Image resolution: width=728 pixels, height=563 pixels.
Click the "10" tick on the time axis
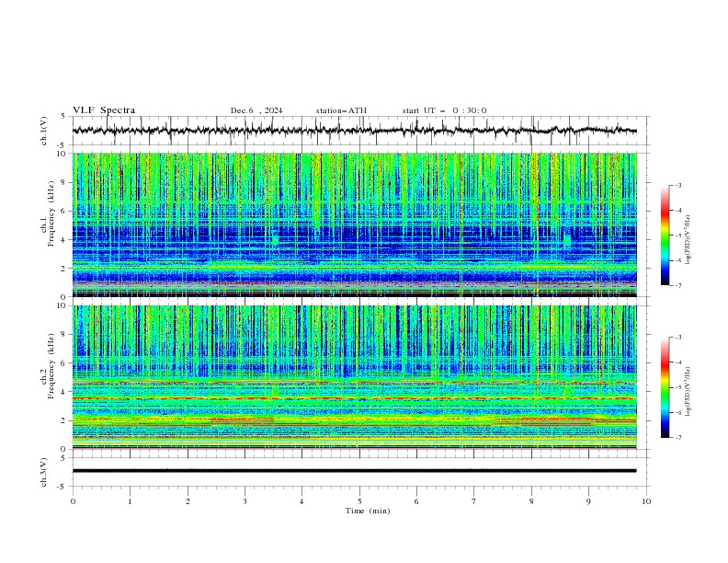pyautogui.click(x=646, y=501)
